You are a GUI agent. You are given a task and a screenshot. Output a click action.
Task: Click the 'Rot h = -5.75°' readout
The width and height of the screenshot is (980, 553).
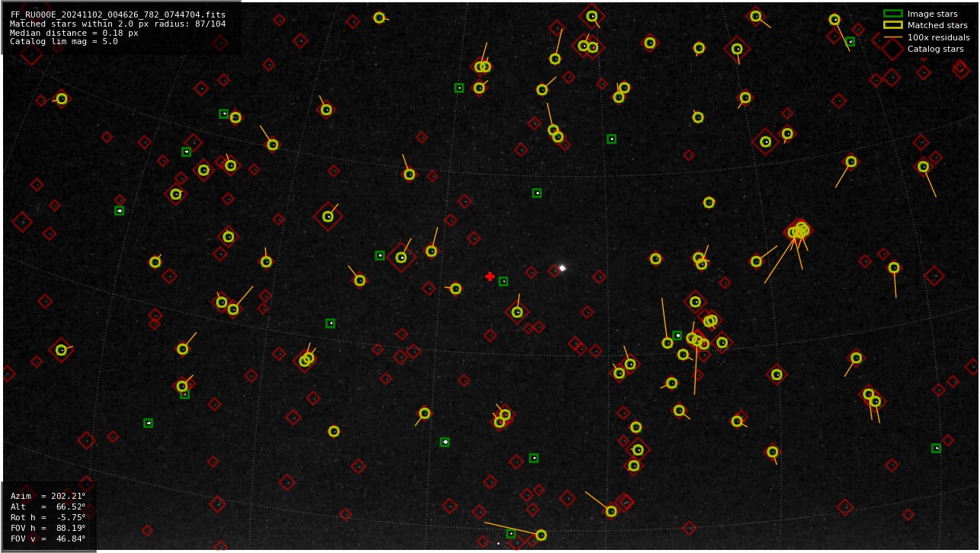click(x=48, y=517)
